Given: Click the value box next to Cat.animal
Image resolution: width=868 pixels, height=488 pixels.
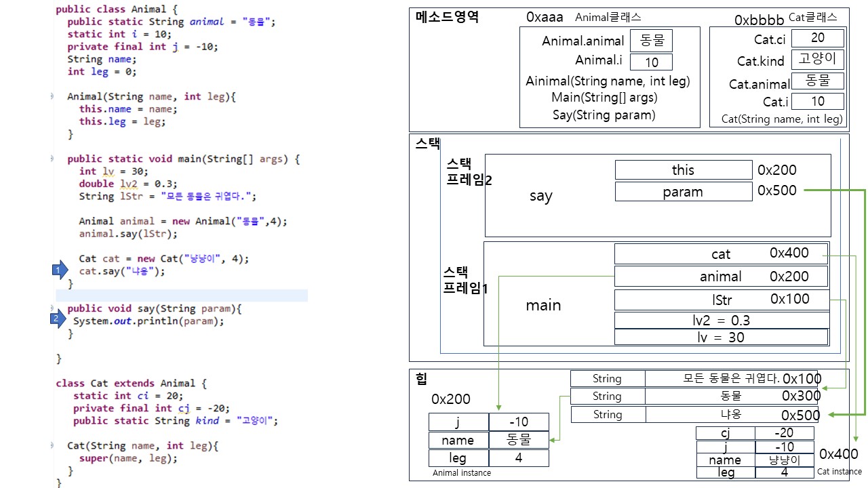Looking at the screenshot, I should 818,81.
